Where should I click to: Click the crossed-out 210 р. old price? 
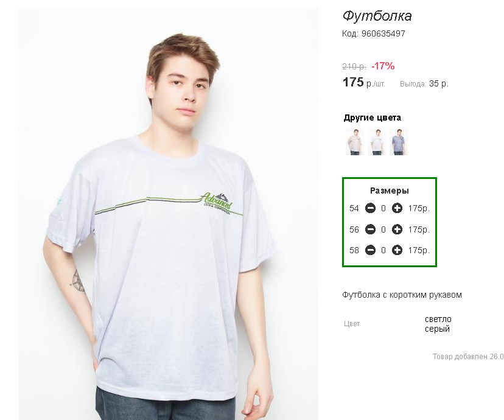[354, 66]
